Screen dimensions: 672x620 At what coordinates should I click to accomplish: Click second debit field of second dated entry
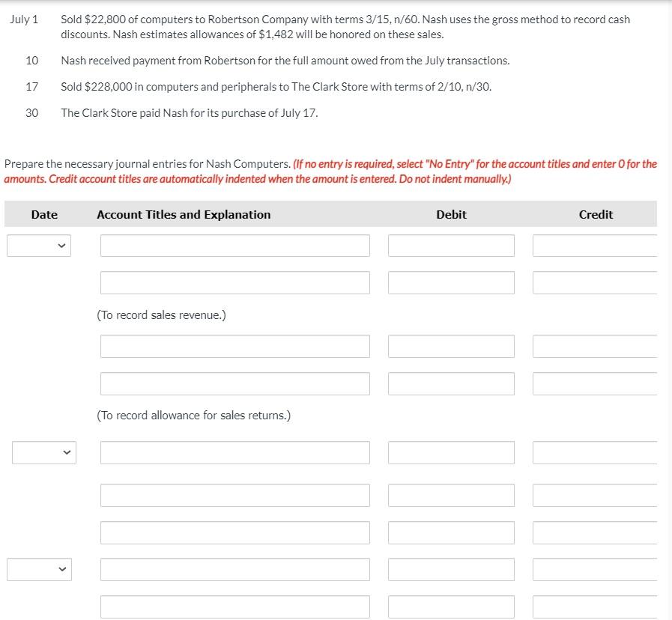click(451, 495)
